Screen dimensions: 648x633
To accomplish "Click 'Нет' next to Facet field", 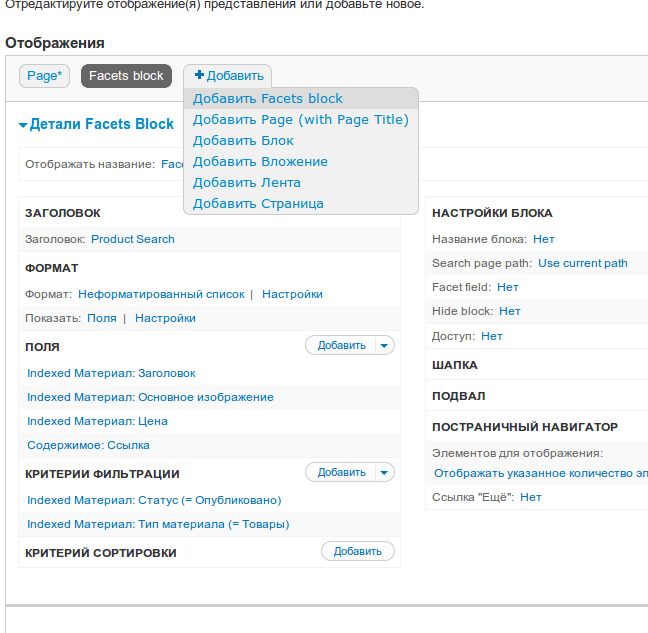I will point(508,287).
